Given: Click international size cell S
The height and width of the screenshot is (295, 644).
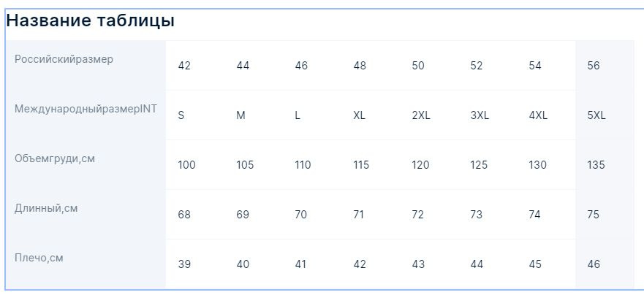Looking at the screenshot, I should 181,115.
